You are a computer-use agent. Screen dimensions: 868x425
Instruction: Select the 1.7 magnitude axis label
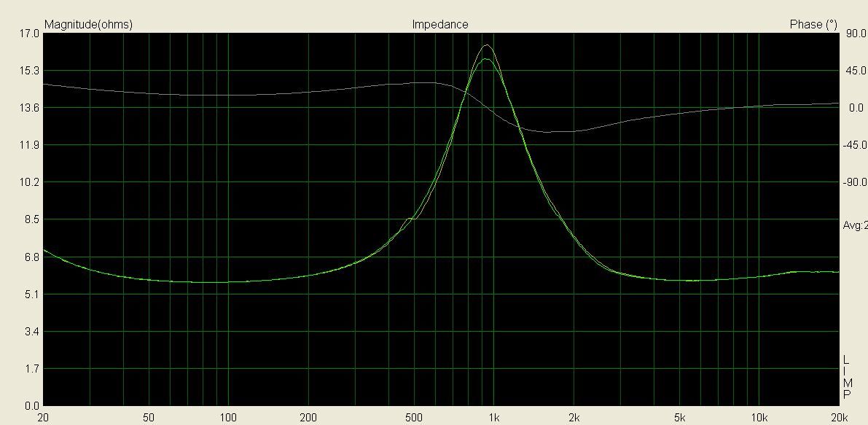coord(32,369)
